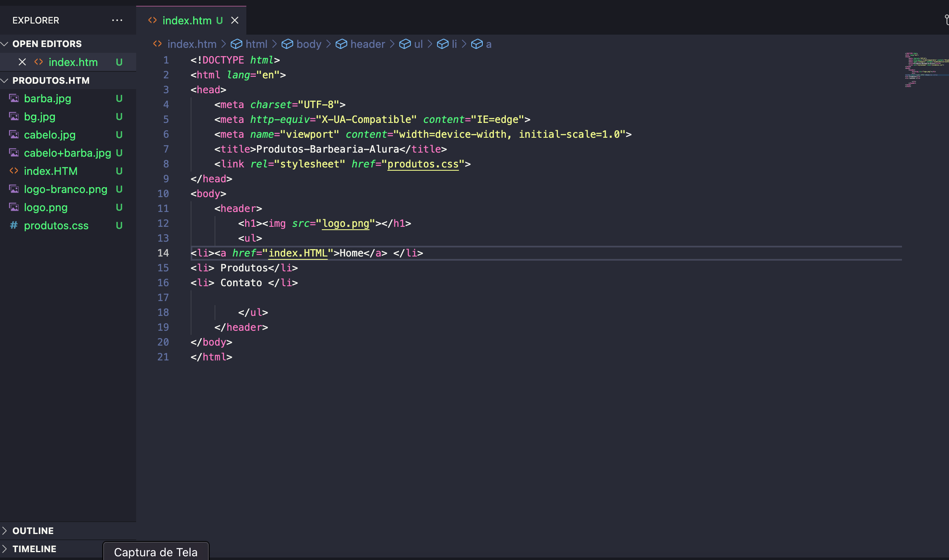Follow the index.HTML link on line 14
949x560 pixels.
pyautogui.click(x=298, y=253)
